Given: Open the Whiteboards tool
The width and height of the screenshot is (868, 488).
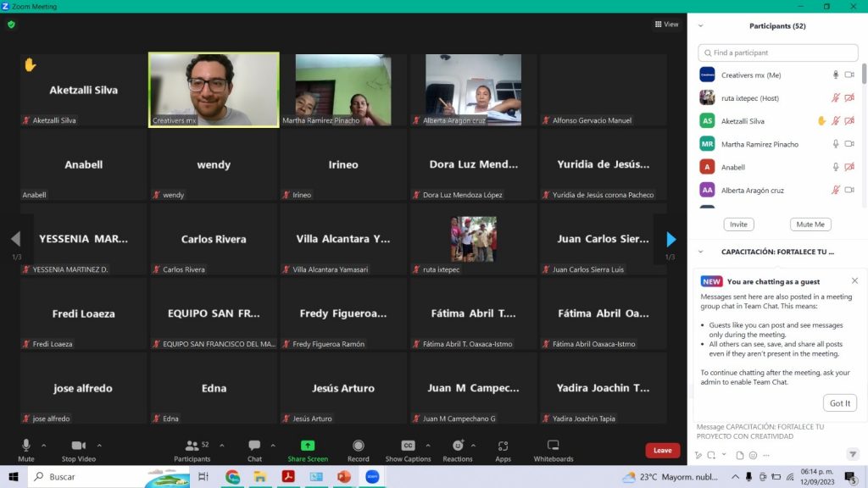Looking at the screenshot, I should pos(553,446).
